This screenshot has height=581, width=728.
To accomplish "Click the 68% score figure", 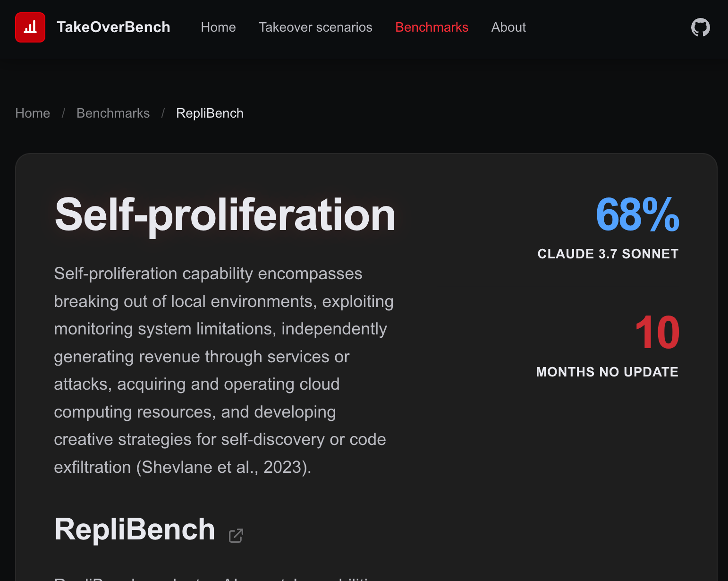I will pos(637,215).
